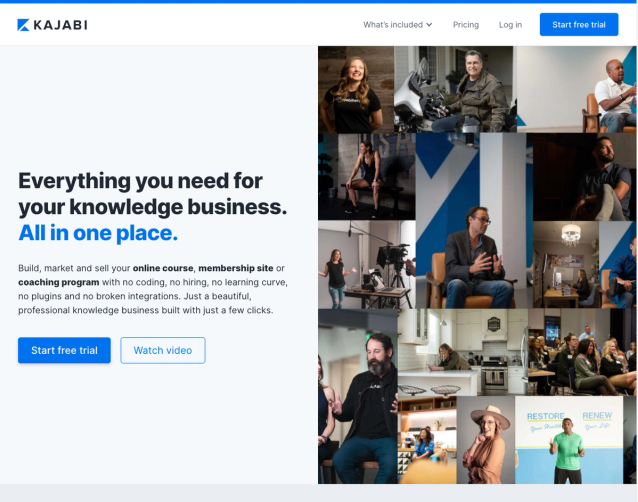This screenshot has height=502, width=638.
Task: Click the woman wearing tan hat photo
Action: pos(486,440)
